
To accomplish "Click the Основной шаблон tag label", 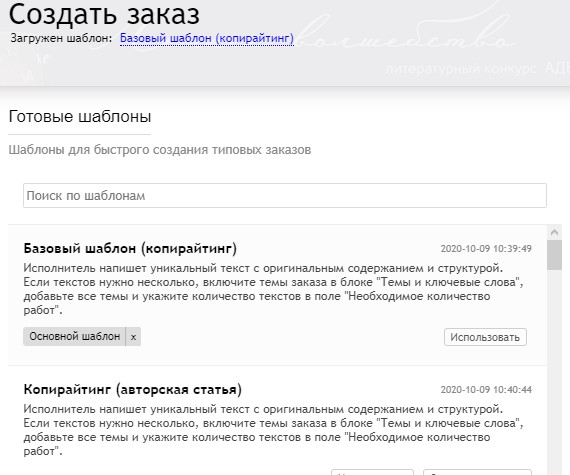I will [x=75, y=337].
